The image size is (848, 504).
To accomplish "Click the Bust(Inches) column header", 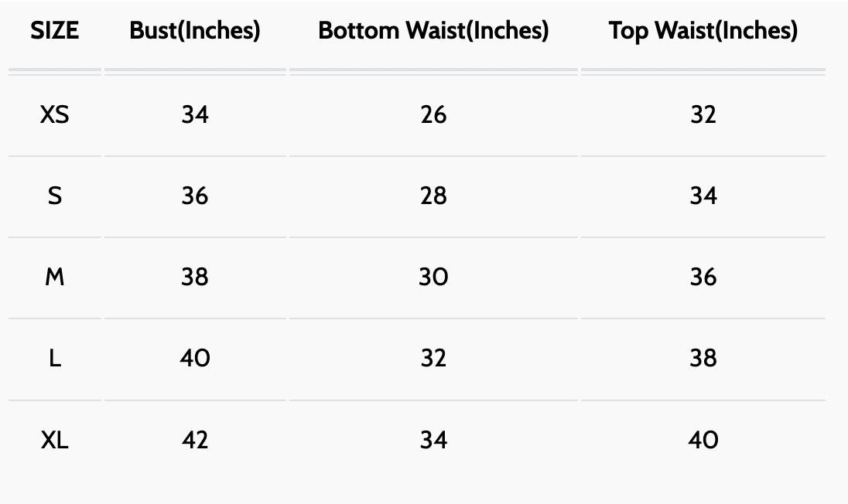I will 195,31.
